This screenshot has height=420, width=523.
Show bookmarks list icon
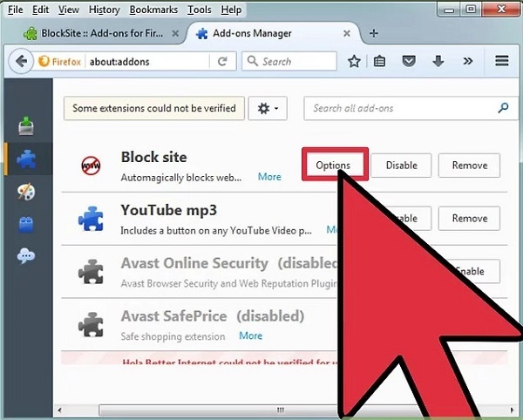[x=379, y=61]
